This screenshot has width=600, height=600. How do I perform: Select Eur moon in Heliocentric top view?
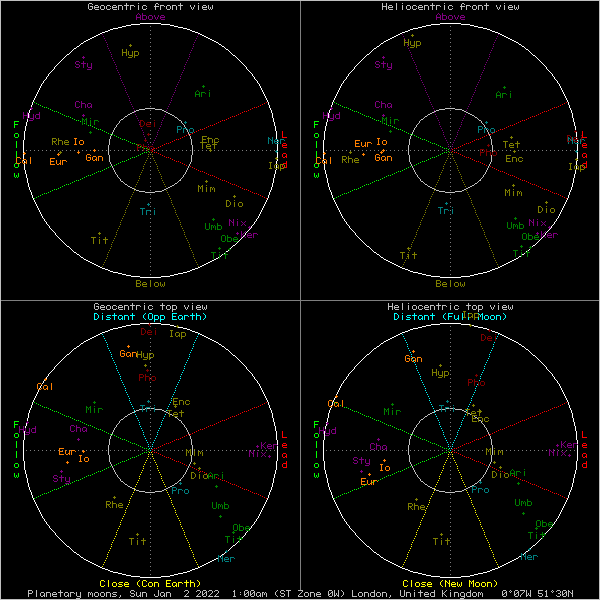point(369,482)
